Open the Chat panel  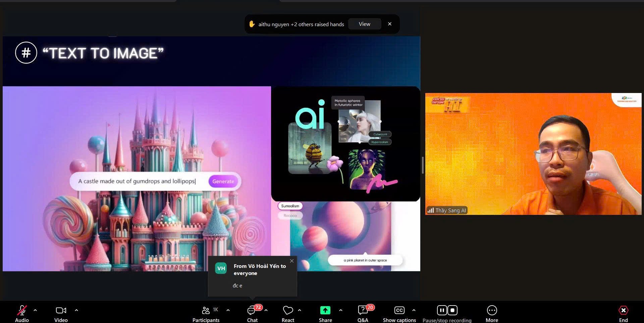252,310
